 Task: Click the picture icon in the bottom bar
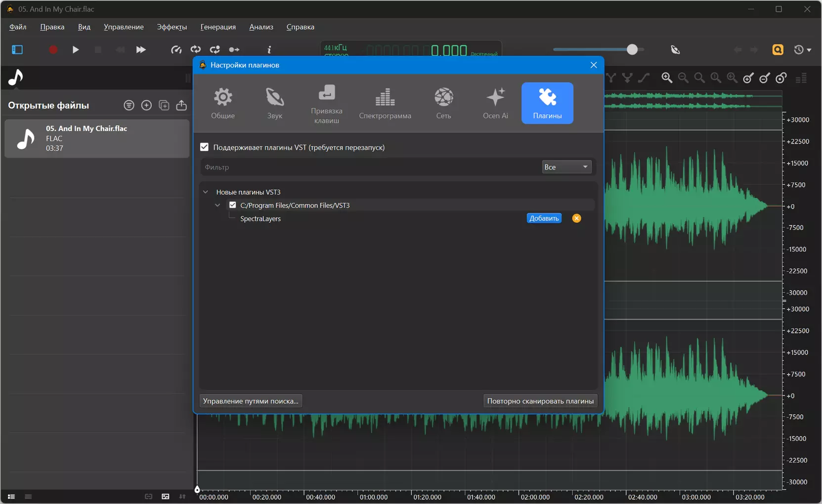click(x=166, y=497)
